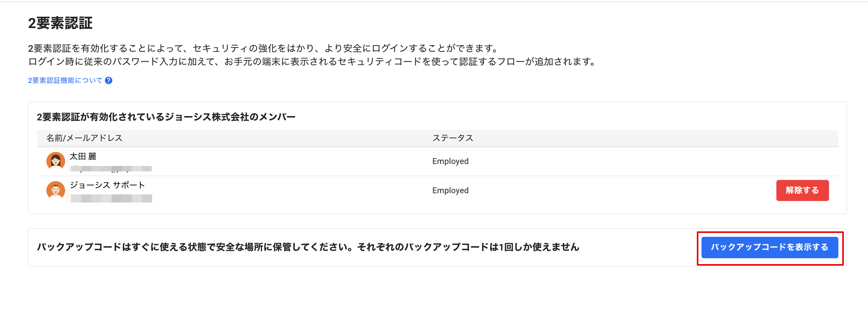This screenshot has width=868, height=335.
Task: Click 太田 麗's avatar icon
Action: click(55, 161)
